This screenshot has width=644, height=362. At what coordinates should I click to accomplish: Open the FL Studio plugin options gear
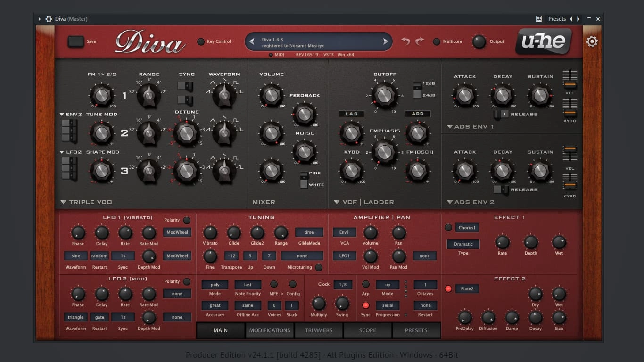point(49,19)
